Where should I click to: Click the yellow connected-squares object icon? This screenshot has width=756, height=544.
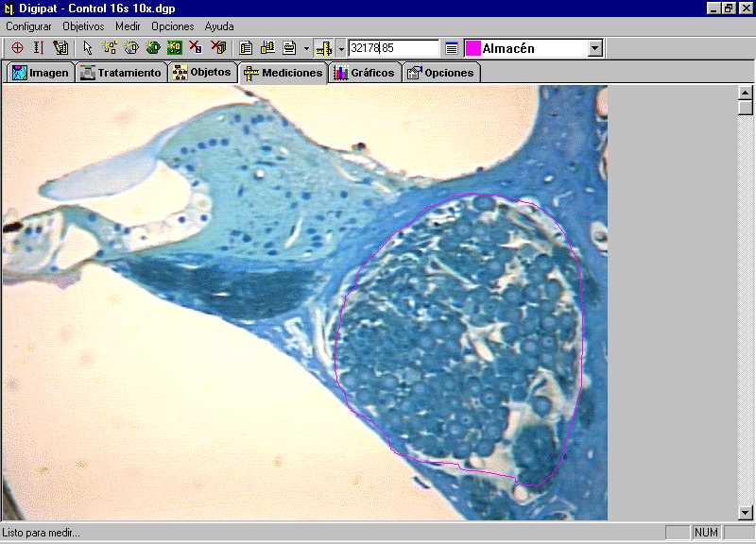110,48
